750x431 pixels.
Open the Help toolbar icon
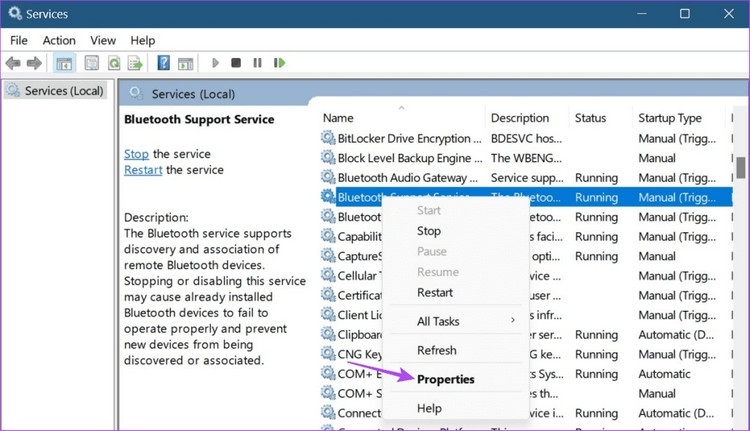point(163,63)
